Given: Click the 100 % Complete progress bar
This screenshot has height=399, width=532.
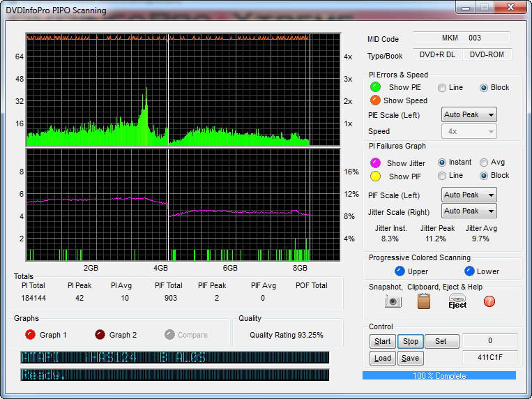Looking at the screenshot, I should [x=439, y=375].
